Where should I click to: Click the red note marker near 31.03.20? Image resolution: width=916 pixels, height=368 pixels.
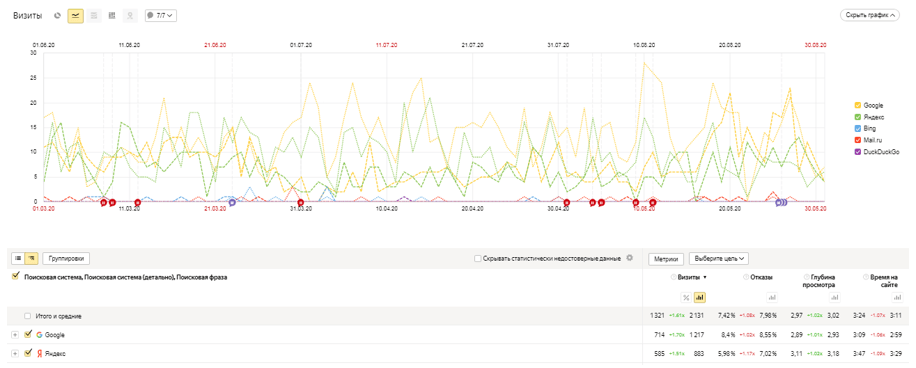tap(300, 202)
